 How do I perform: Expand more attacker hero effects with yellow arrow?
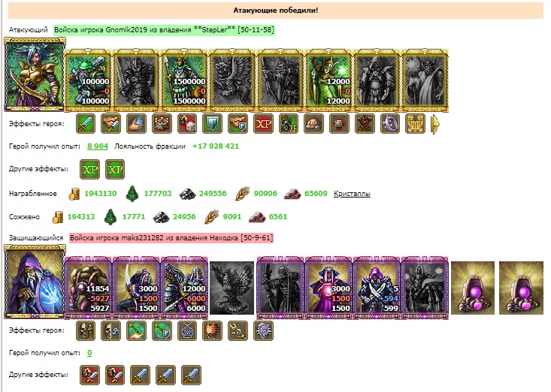pos(435,124)
